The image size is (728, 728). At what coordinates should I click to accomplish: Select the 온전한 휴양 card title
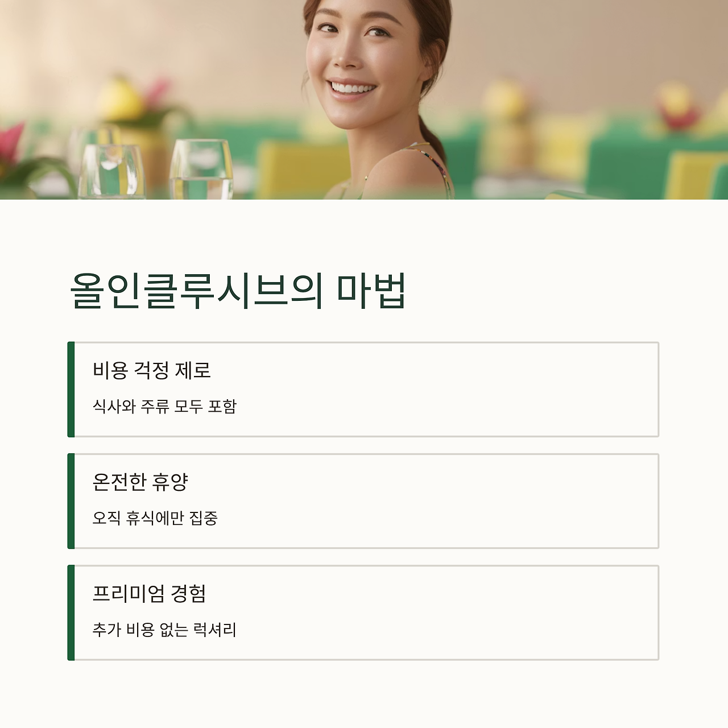click(x=140, y=482)
